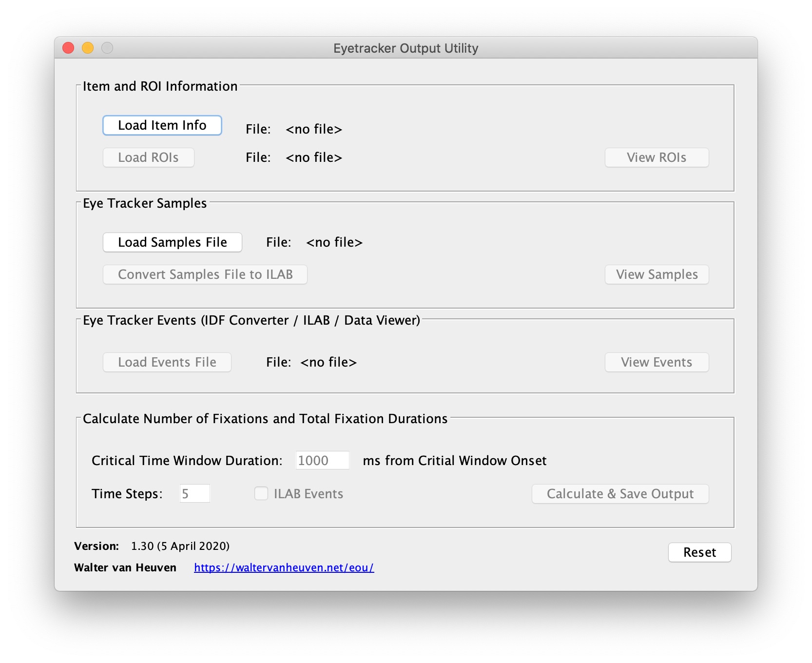Click the Eyetracker Output Utility title text

(406, 48)
